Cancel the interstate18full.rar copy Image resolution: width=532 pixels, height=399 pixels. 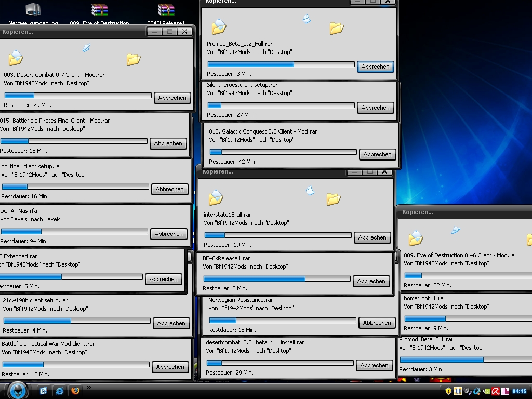pos(372,237)
